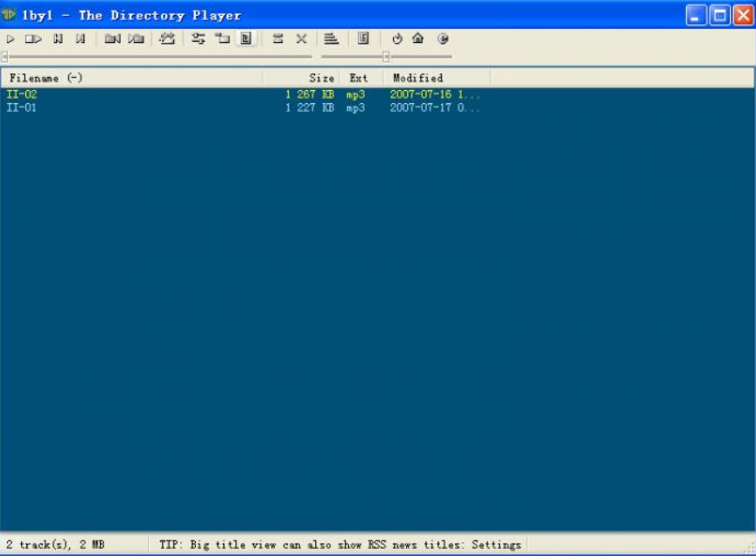Viewport: 756px width, 556px height.
Task: Click the next folder icon
Action: click(x=136, y=38)
